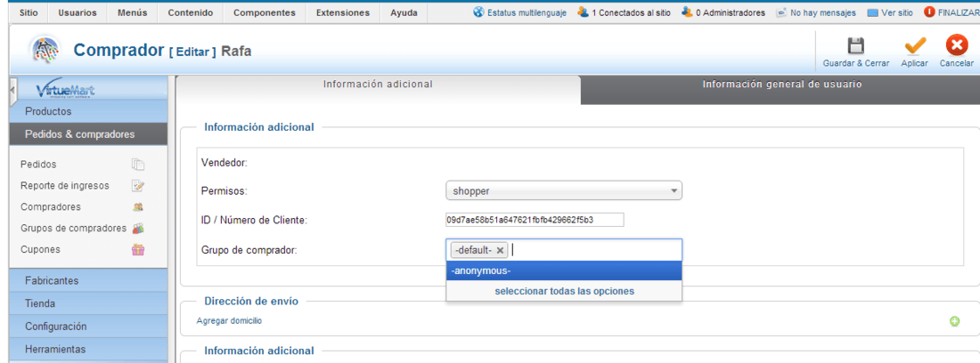The image size is (980, 363).
Task: Open the Permisos shopper dropdown
Action: click(x=564, y=191)
